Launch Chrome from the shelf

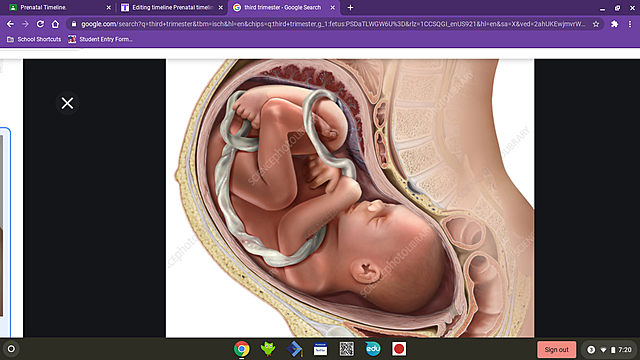(x=242, y=349)
